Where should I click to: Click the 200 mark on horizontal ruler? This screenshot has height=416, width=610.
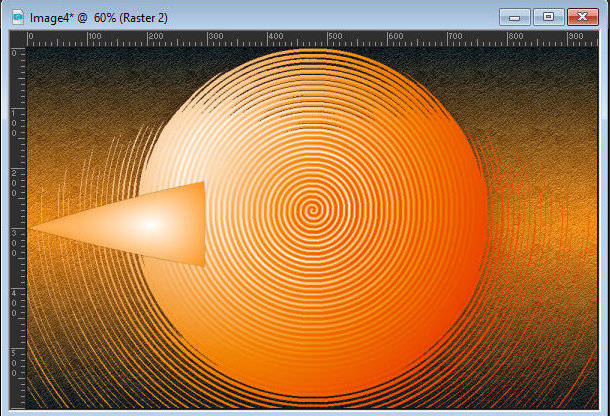(x=153, y=38)
